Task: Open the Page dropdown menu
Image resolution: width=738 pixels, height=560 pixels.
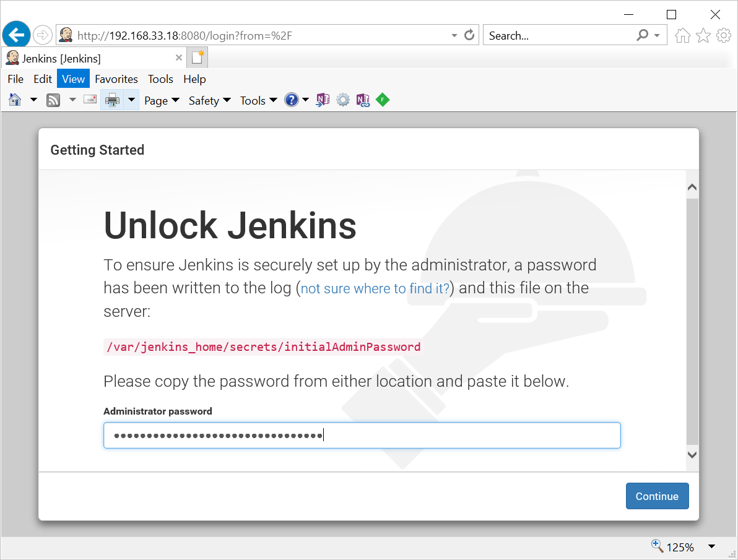Action: [x=162, y=100]
